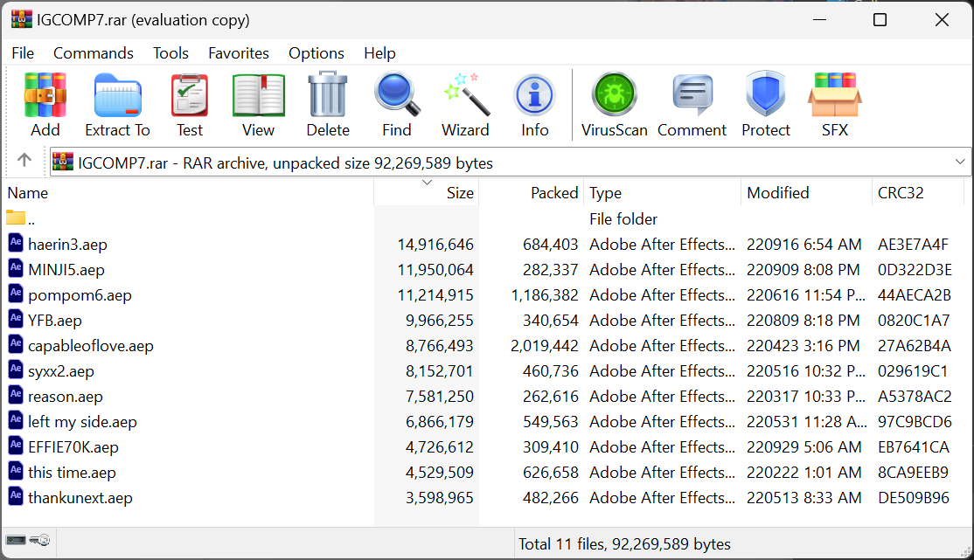974x560 pixels.
Task: Open the Find magnifier tool
Action: point(397,95)
